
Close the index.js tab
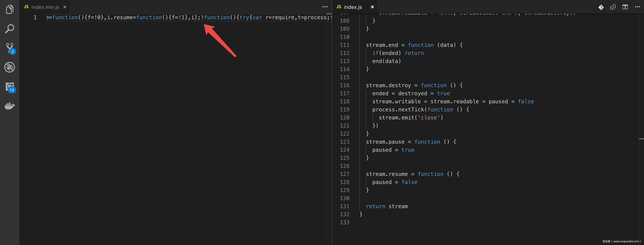click(x=372, y=7)
